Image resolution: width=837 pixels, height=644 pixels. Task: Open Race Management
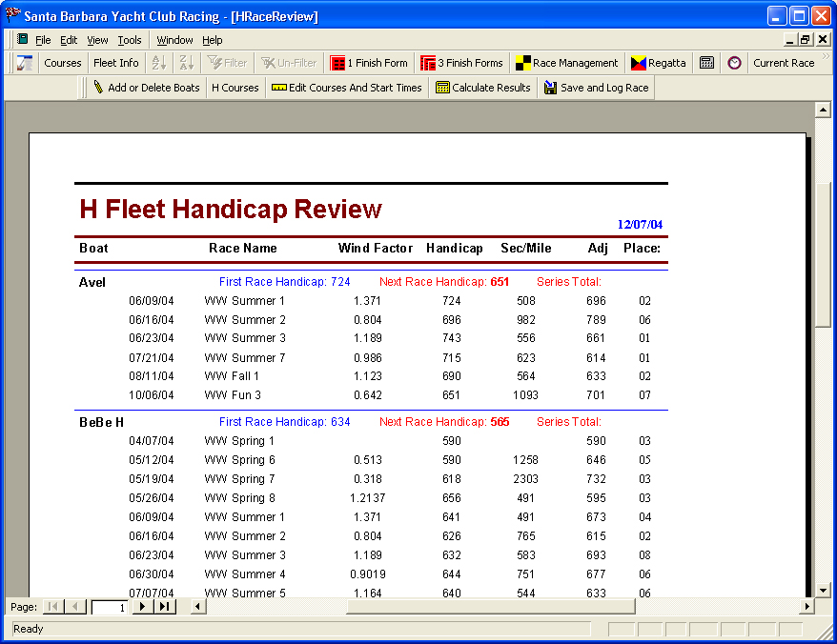(x=567, y=63)
